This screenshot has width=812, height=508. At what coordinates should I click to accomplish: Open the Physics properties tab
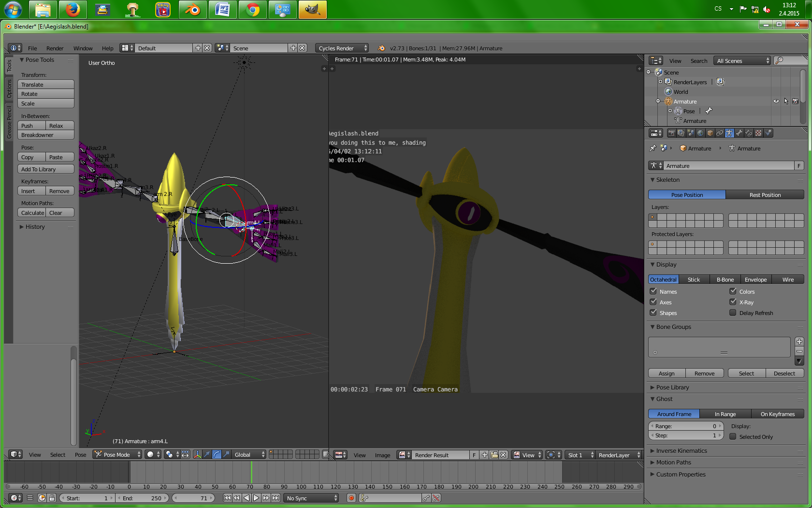(x=768, y=133)
